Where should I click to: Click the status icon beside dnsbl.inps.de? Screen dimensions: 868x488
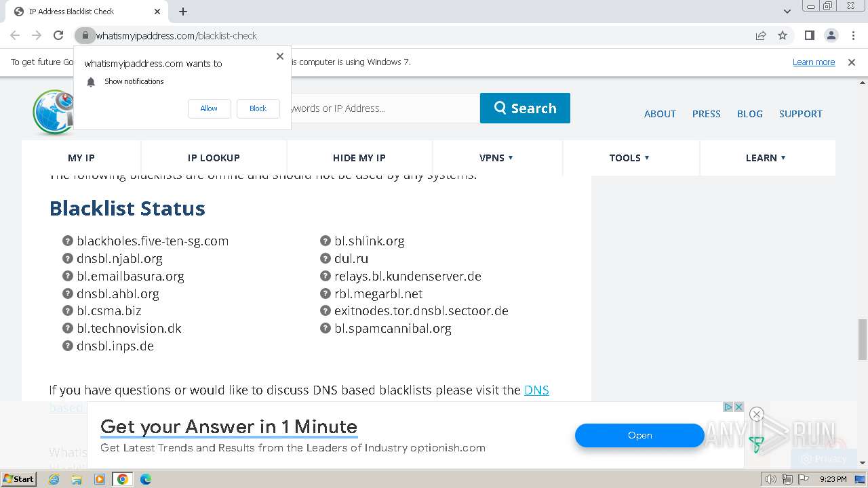68,346
